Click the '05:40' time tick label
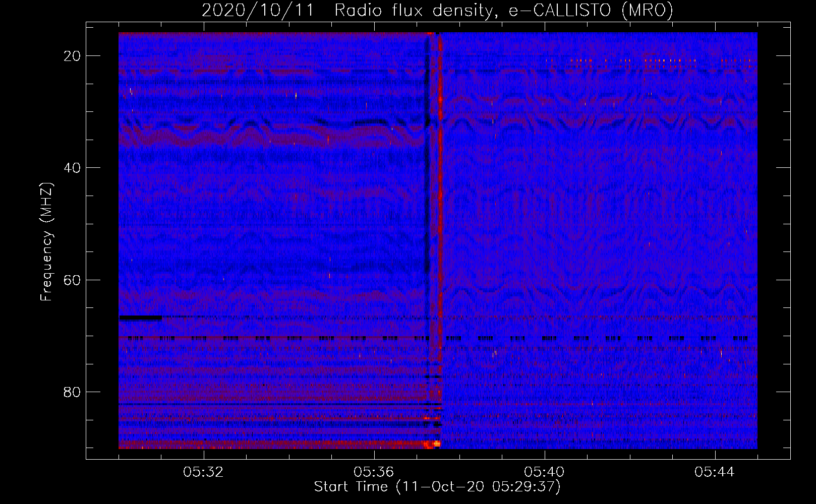816x504 pixels. click(x=545, y=472)
